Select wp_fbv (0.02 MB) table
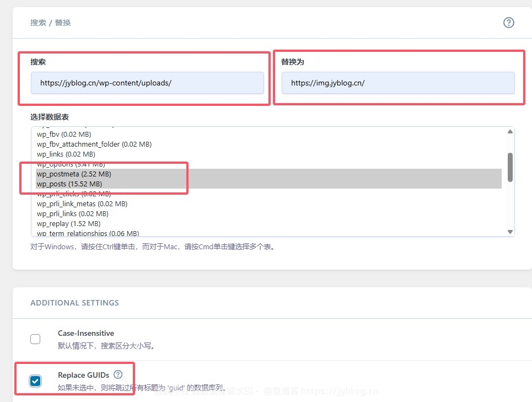Viewport: 532px width, 402px height. (x=268, y=135)
